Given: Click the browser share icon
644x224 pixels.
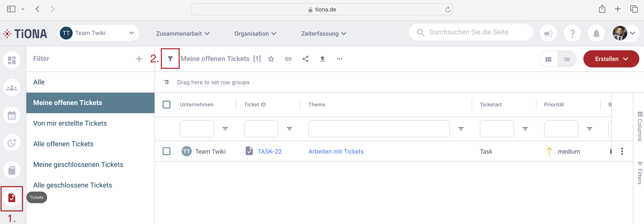Looking at the screenshot, I should [602, 9].
